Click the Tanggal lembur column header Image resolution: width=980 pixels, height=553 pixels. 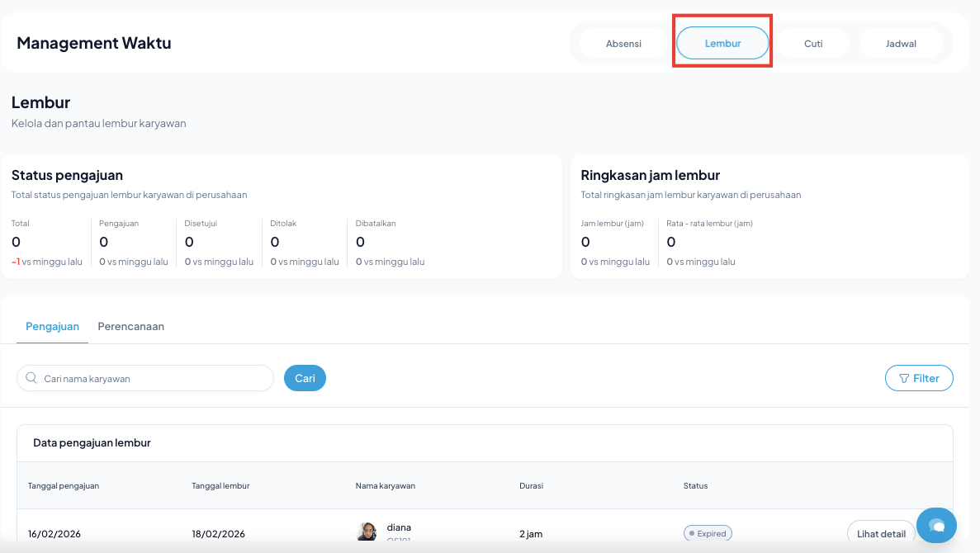[220, 486]
